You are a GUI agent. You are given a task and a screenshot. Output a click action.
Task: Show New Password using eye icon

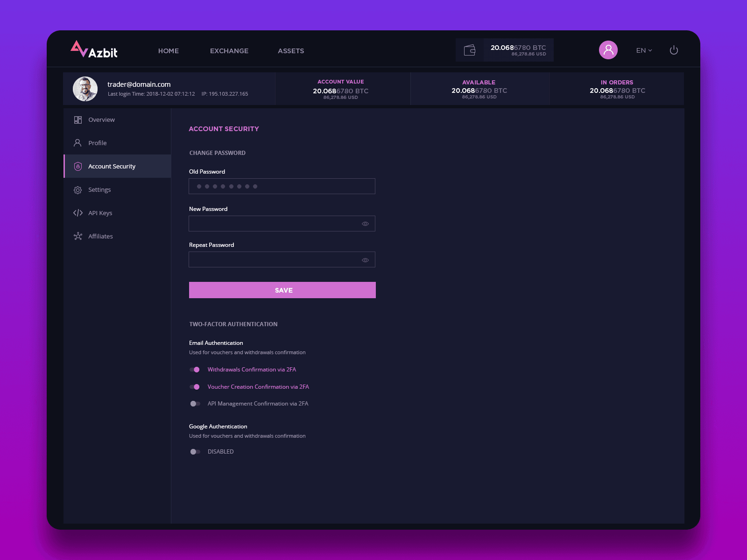pyautogui.click(x=365, y=224)
